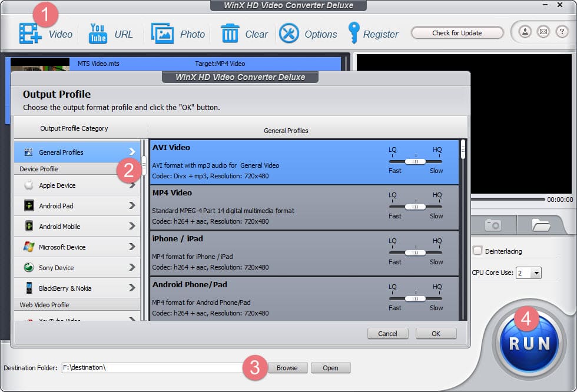Click Browse for destination folder
This screenshot has height=392, width=577.
(x=287, y=368)
